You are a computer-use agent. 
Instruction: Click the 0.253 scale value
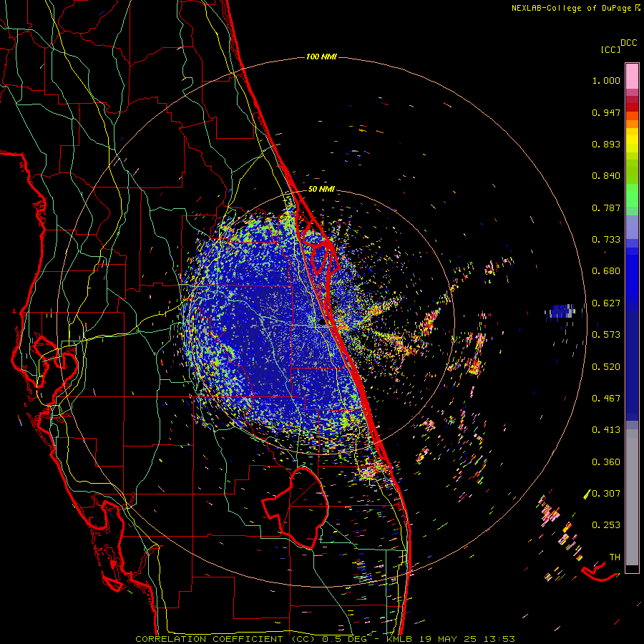coord(606,525)
